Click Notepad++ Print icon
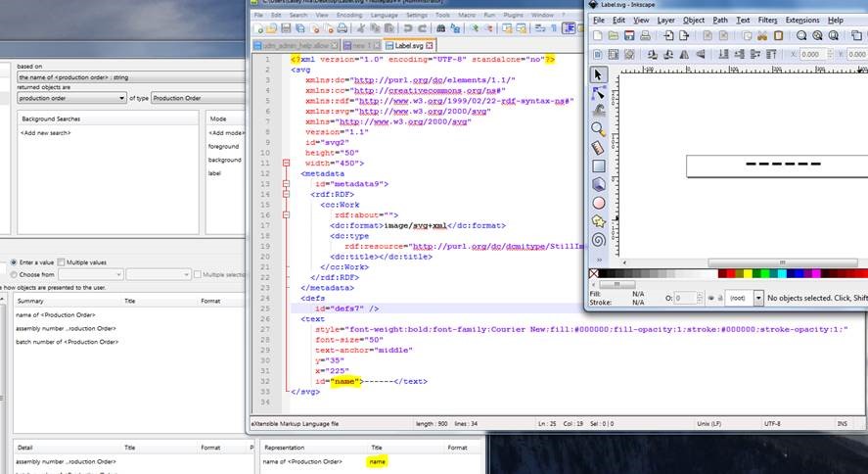 click(x=343, y=28)
